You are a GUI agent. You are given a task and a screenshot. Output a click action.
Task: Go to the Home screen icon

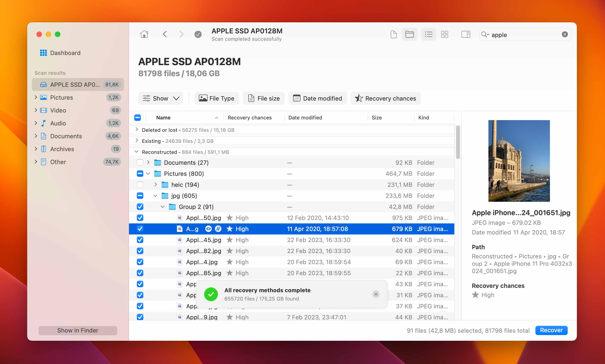tap(144, 34)
